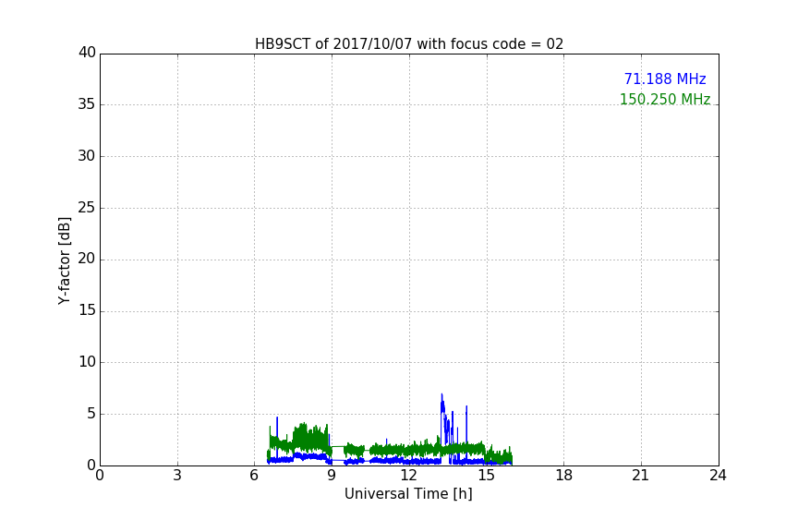
Task: Click the y-axis tick label '25'
Action: click(87, 208)
